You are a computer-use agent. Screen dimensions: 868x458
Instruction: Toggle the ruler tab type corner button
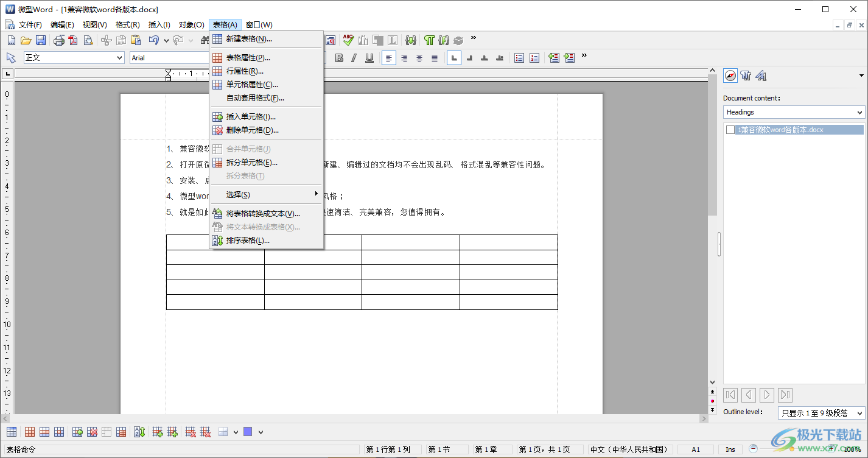(x=7, y=74)
